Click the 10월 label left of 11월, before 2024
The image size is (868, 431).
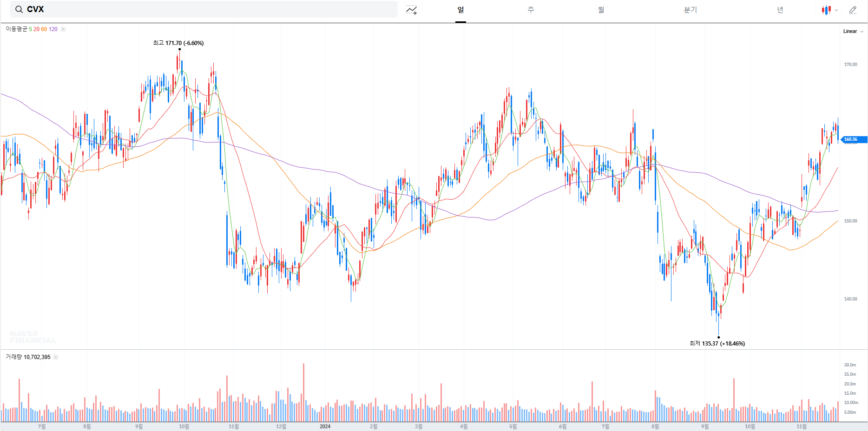click(x=184, y=426)
